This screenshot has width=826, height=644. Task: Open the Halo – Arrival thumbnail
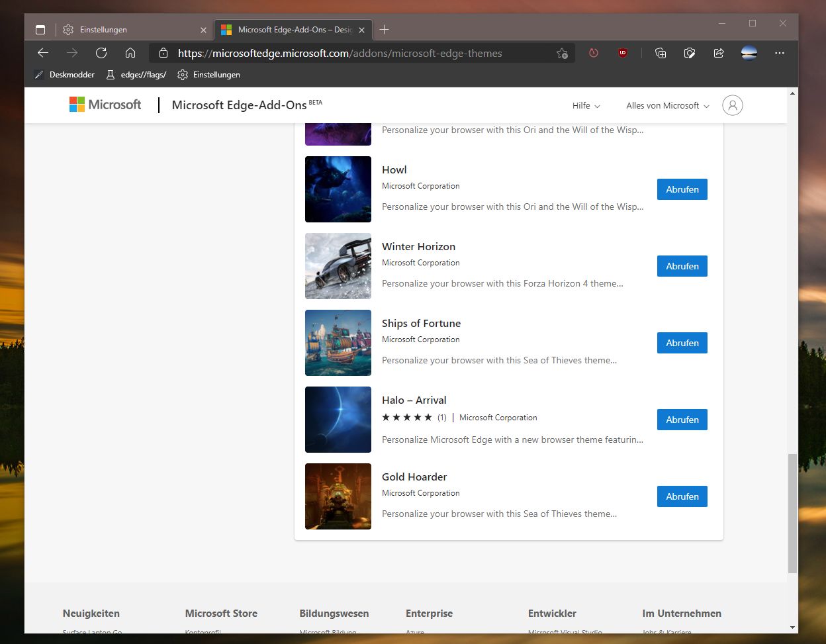(338, 420)
